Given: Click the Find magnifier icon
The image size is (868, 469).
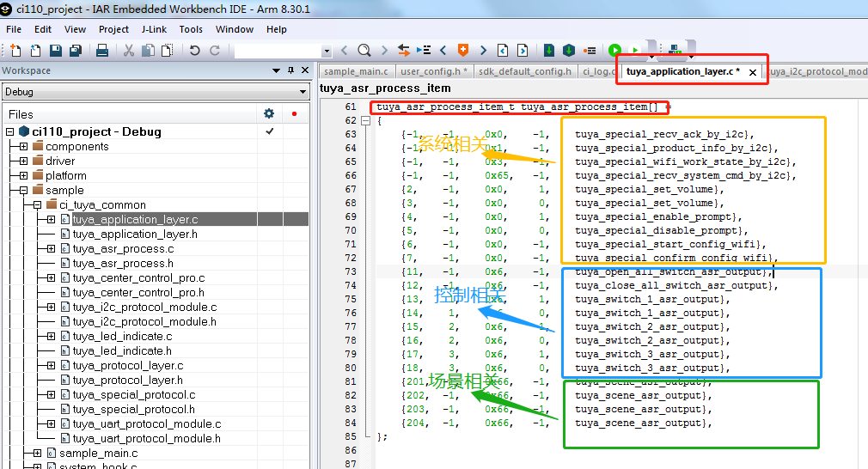Looking at the screenshot, I should click(364, 51).
